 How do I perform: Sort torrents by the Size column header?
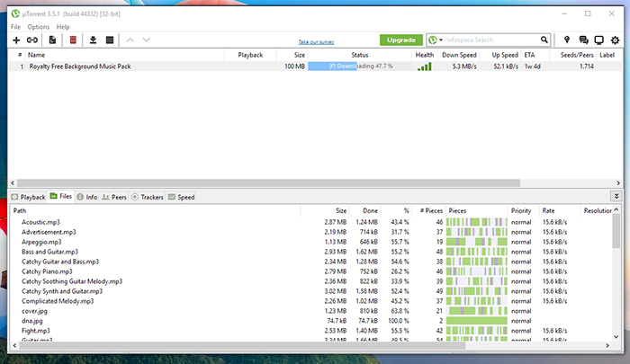292,55
